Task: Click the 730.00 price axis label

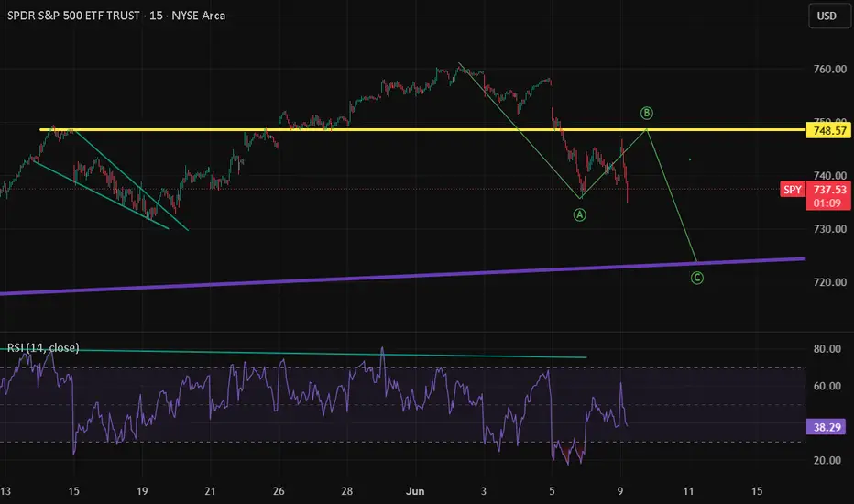Action: click(829, 229)
